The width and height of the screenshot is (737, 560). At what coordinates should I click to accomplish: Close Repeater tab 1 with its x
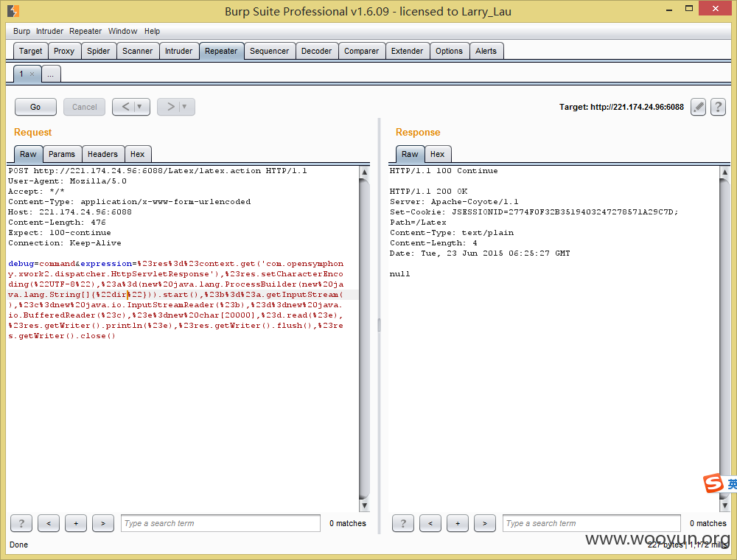pyautogui.click(x=32, y=74)
